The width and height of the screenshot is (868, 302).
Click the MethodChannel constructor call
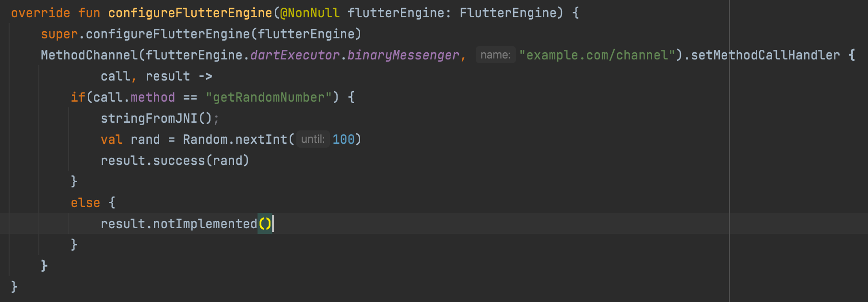coord(89,55)
